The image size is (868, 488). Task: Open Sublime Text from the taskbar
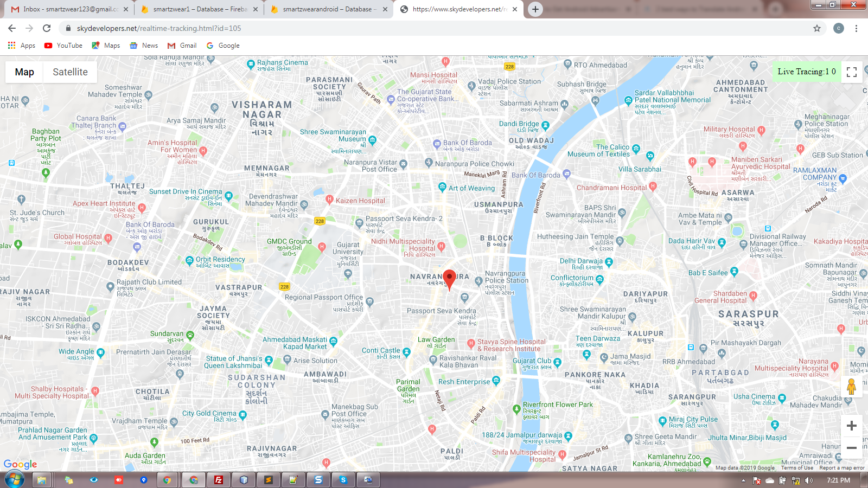click(x=269, y=480)
